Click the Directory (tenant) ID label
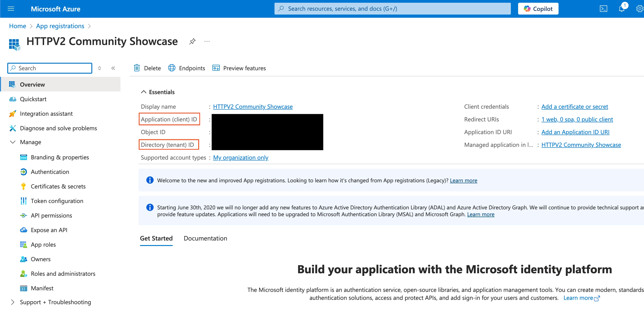 coord(167,145)
